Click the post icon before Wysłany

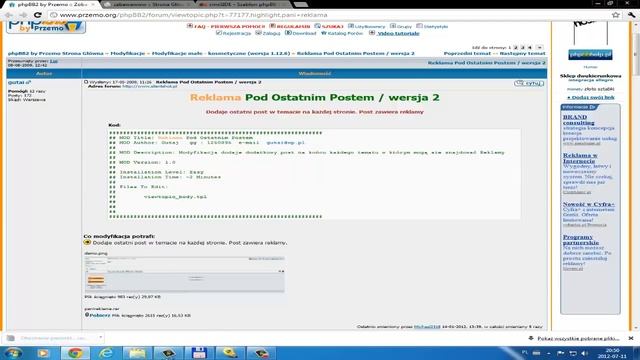[x=86, y=82]
